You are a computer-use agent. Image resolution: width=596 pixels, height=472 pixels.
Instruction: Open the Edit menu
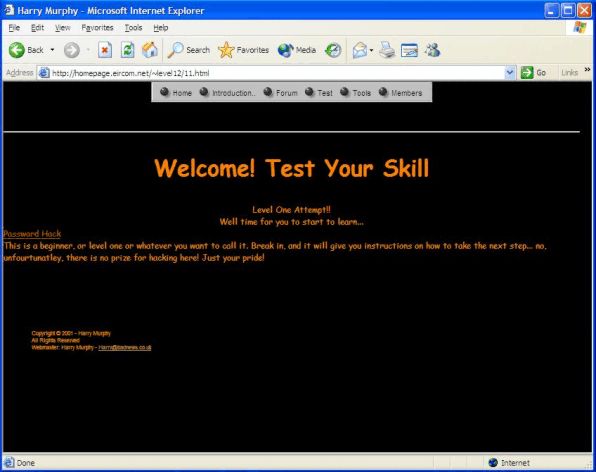click(37, 28)
